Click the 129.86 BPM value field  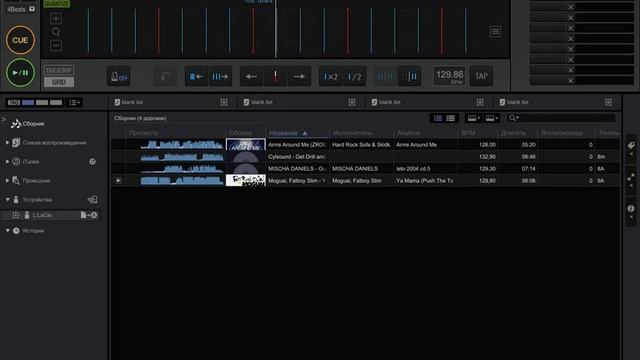pos(449,76)
